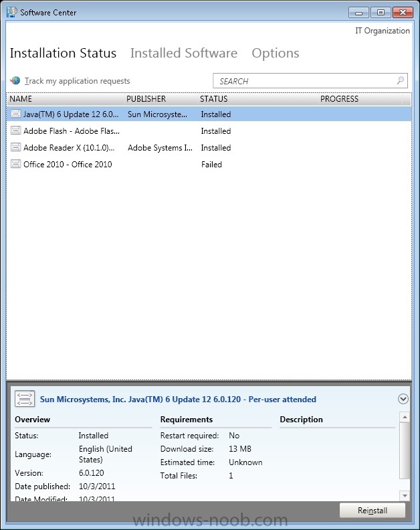Click the Download size value 13 MB

click(240, 448)
